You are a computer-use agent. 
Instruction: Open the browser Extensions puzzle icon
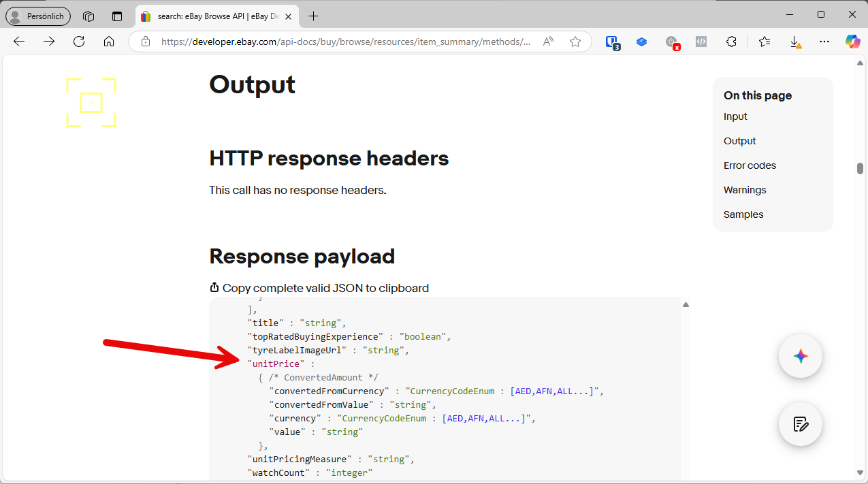(731, 42)
